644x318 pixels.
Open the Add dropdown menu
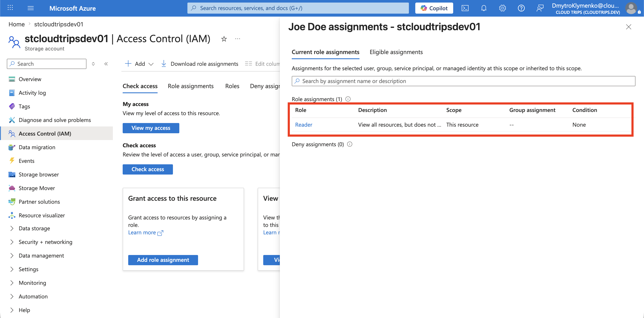point(139,64)
